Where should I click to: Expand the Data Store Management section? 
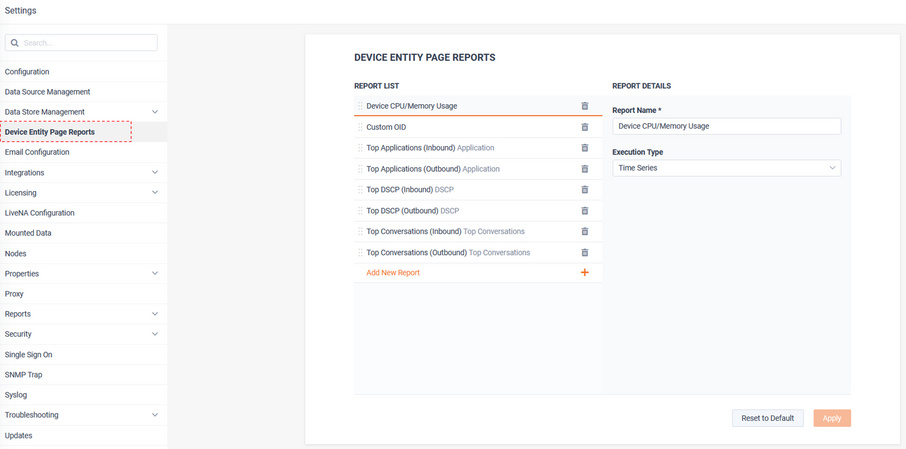click(x=154, y=112)
